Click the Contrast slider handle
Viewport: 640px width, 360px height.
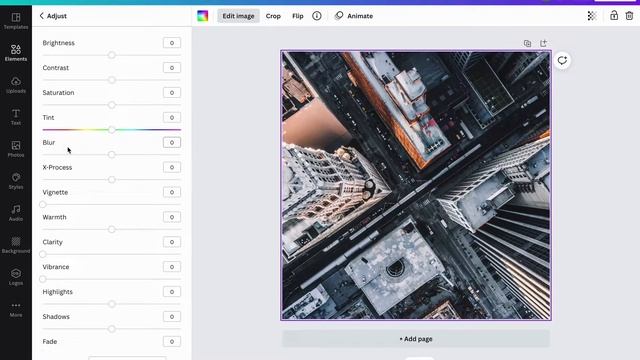[111, 80]
